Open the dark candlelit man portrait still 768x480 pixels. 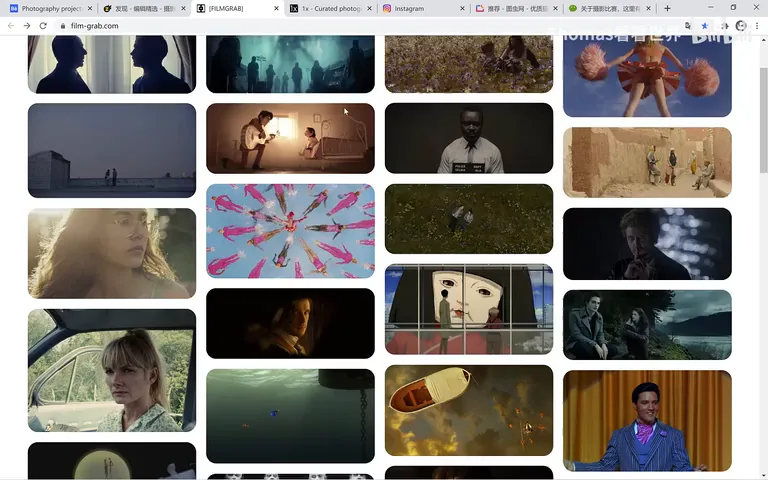tap(290, 323)
